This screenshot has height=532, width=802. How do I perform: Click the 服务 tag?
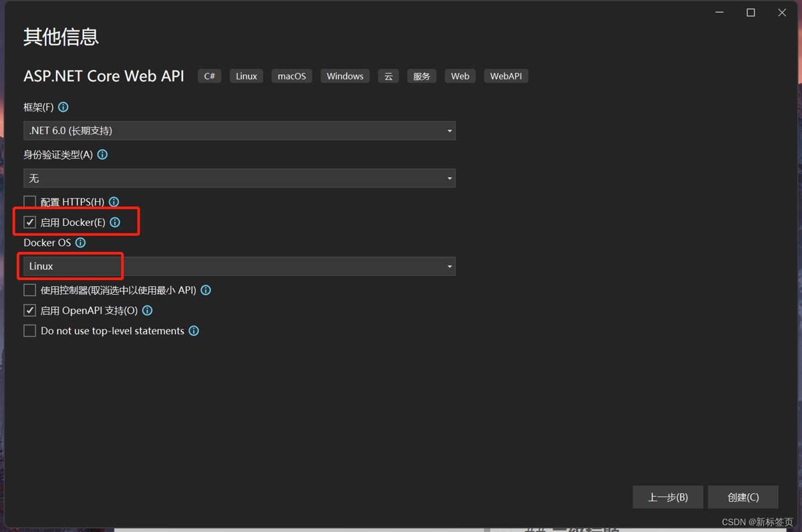tap(422, 76)
